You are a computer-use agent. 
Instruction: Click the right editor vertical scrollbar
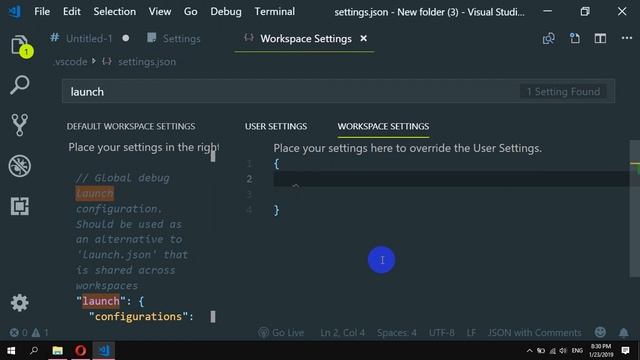click(635, 208)
